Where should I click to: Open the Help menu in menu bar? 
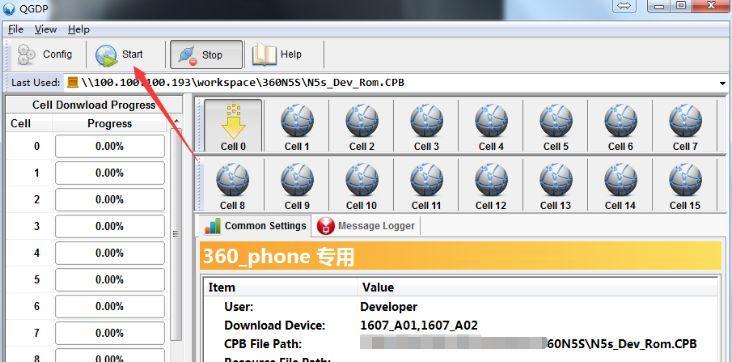coord(78,29)
